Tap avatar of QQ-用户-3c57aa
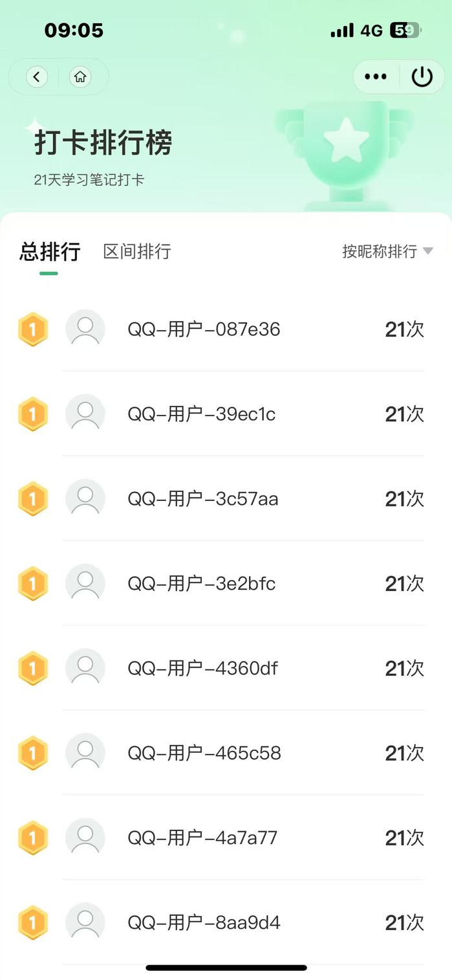This screenshot has height=980, width=452. (85, 498)
